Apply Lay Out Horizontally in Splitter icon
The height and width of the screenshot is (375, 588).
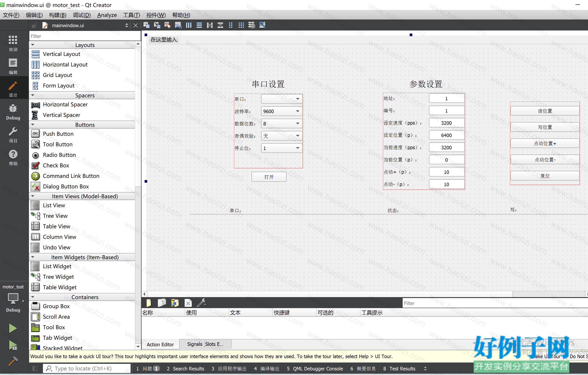(x=210, y=25)
